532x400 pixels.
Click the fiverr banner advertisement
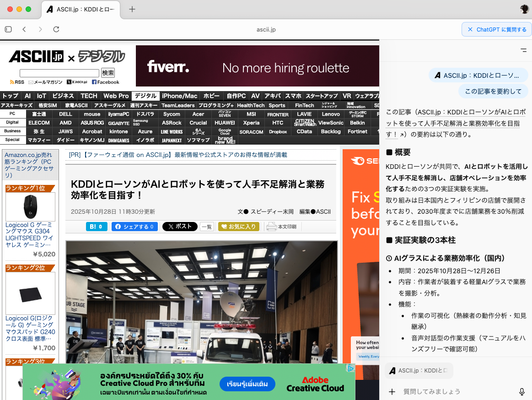pos(257,66)
